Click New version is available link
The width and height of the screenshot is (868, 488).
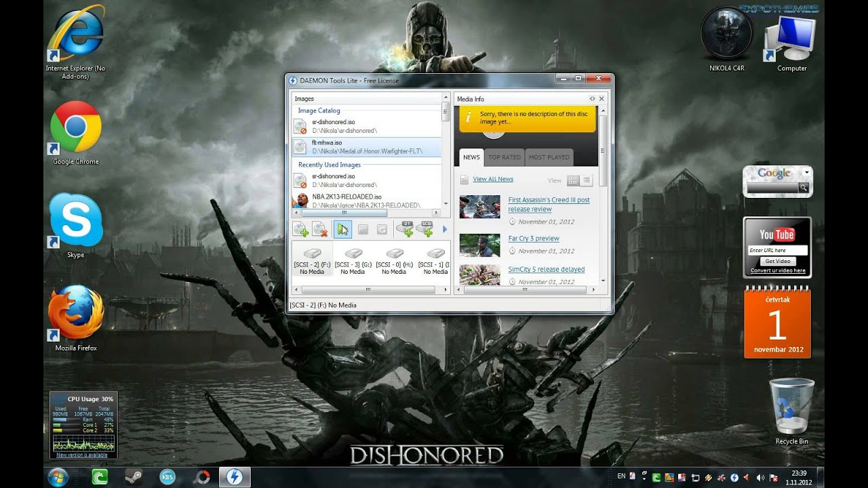(81, 455)
